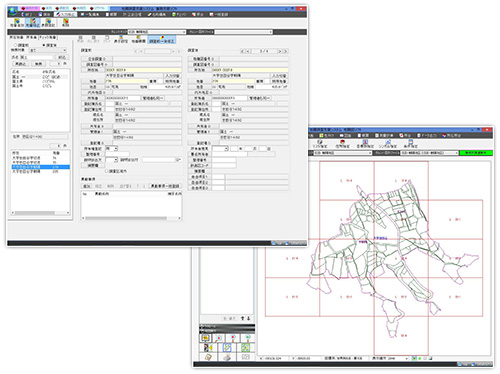Viewport: 500px width, 374px height.
Task: Click the blue-framed drawing tool in the map palette
Action: click(227, 348)
